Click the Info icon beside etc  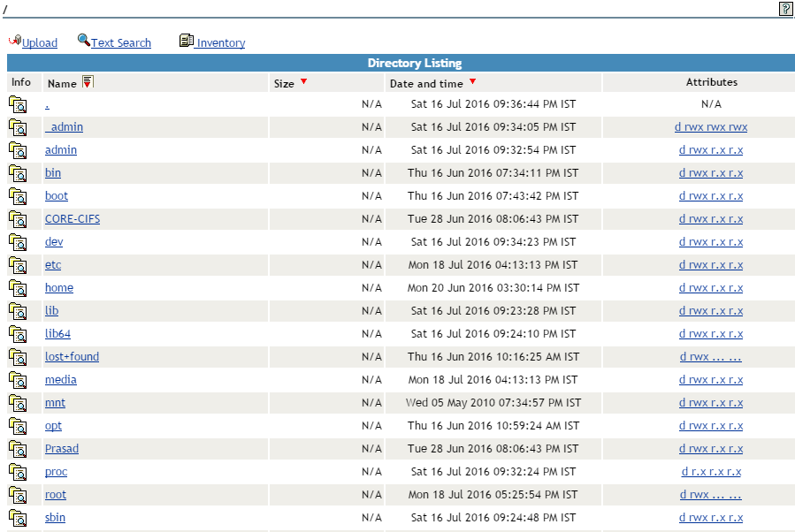click(x=18, y=265)
